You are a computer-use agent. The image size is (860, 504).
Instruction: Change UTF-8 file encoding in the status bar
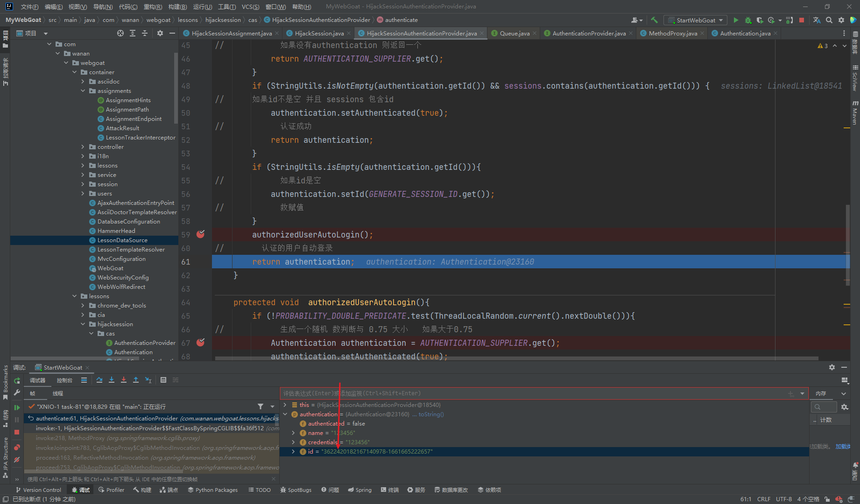click(x=784, y=499)
